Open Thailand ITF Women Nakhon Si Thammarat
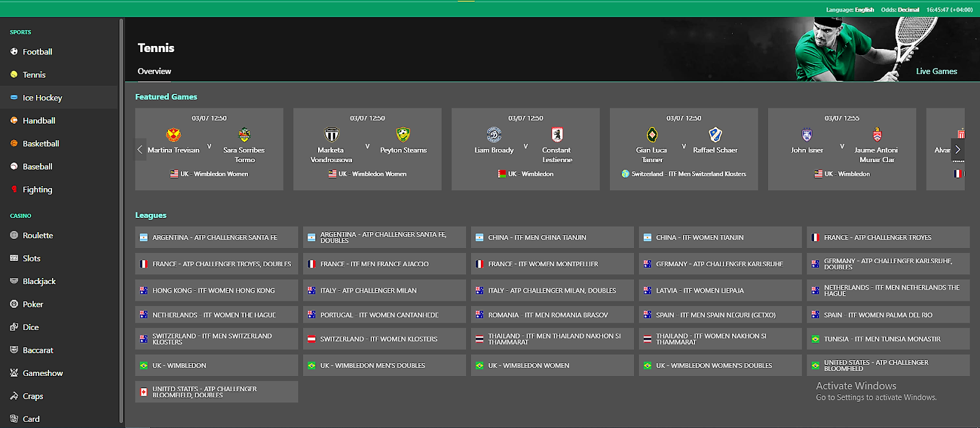 [x=720, y=339]
